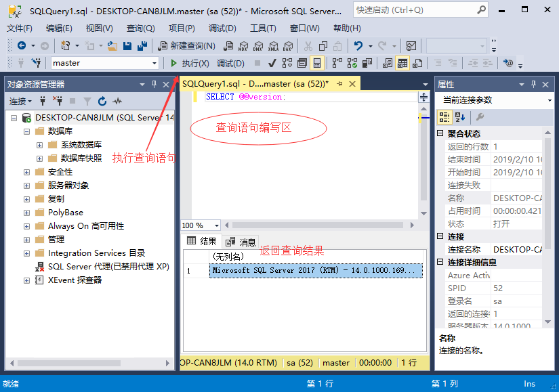Open the 工具(T) menu

click(x=263, y=28)
